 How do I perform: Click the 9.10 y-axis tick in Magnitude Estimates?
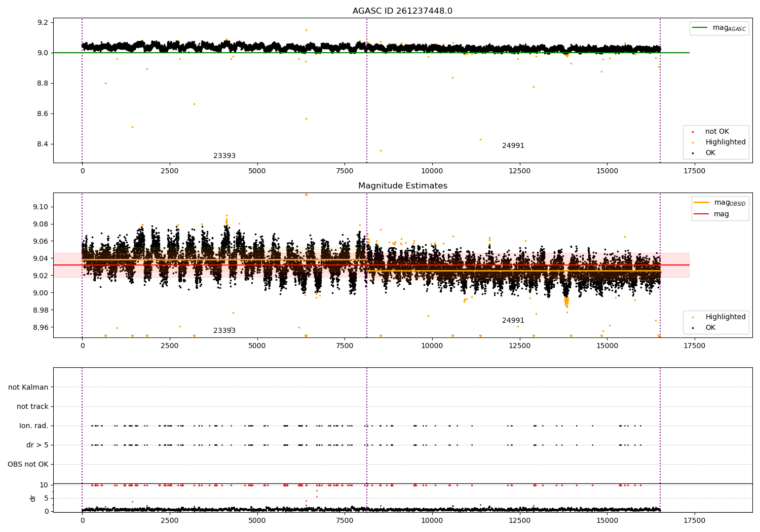click(41, 207)
